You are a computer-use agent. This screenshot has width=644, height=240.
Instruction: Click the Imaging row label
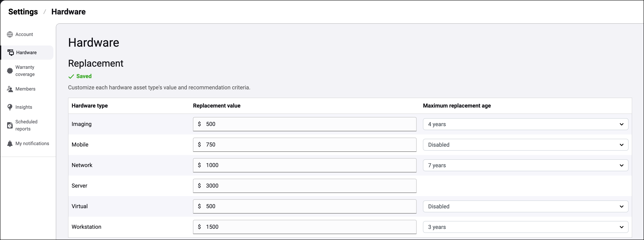coord(82,124)
